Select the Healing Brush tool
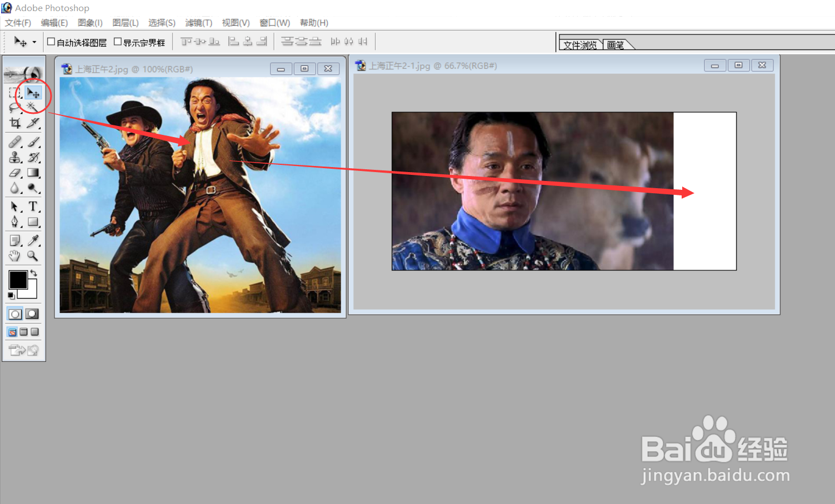Viewport: 835px width, 504px height. click(15, 142)
